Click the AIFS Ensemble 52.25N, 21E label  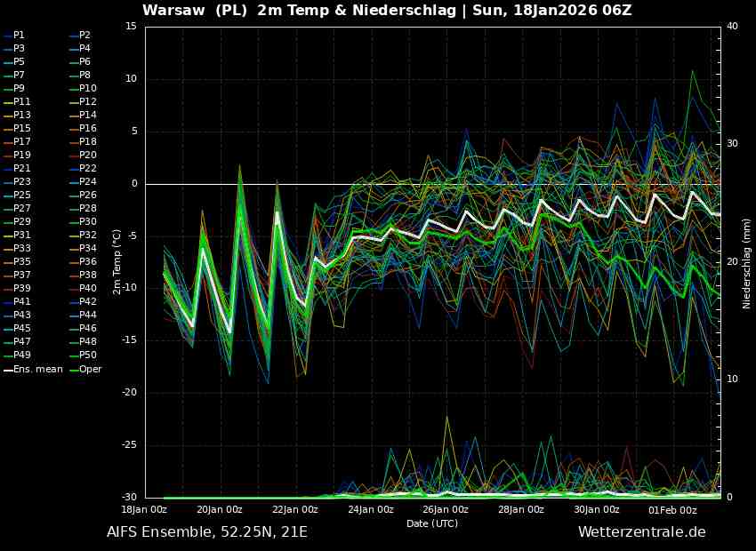[206, 532]
